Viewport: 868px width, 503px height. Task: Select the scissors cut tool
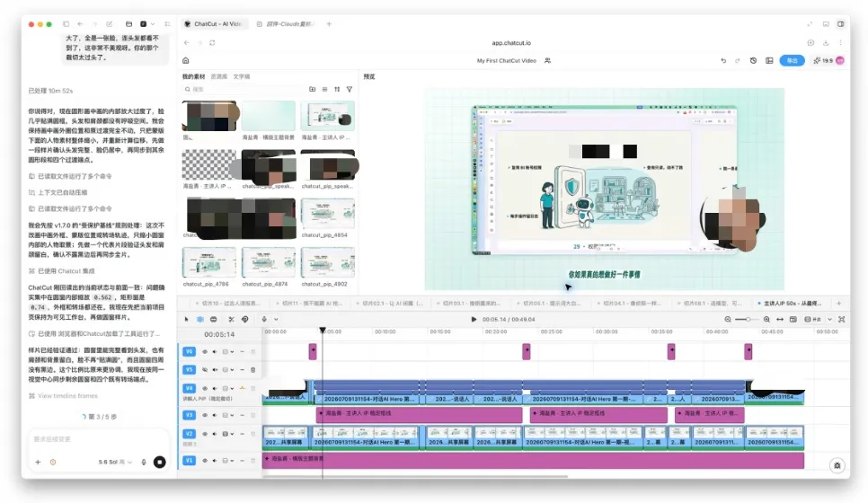tap(231, 319)
